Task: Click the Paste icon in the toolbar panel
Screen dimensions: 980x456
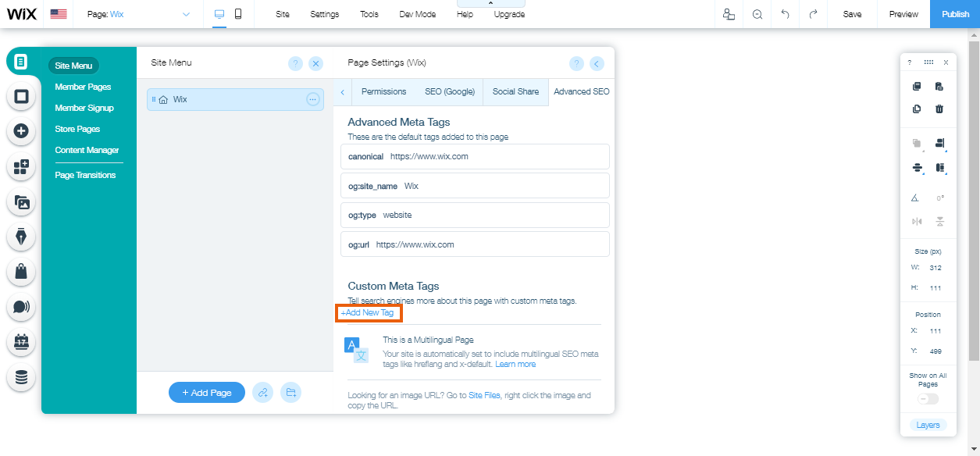Action: (x=939, y=87)
